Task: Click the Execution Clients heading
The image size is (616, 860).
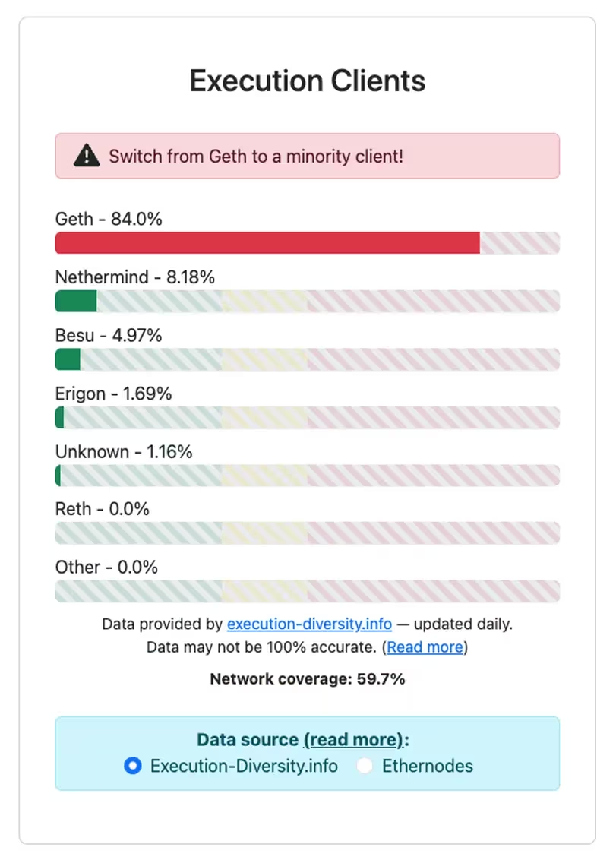Action: click(x=307, y=81)
